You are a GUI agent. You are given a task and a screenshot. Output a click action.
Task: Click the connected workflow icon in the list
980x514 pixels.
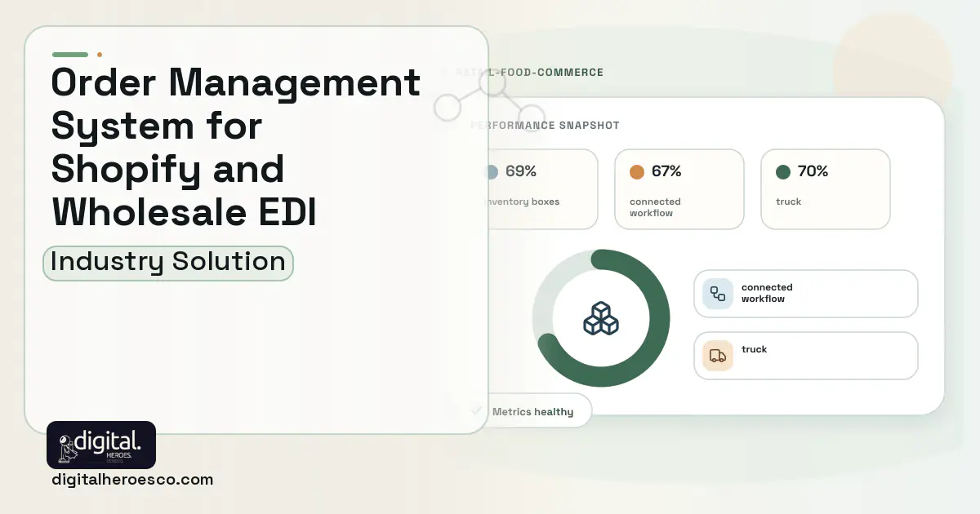pyautogui.click(x=718, y=294)
